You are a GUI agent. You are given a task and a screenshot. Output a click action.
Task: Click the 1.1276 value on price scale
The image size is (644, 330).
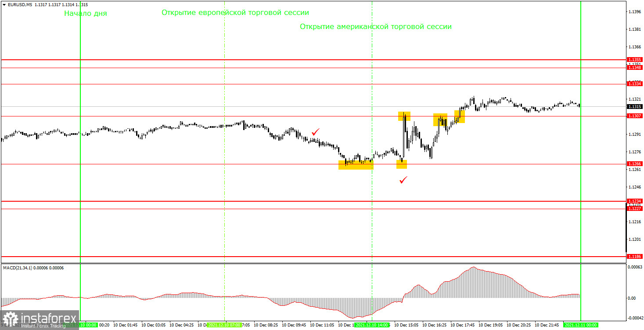pyautogui.click(x=635, y=152)
